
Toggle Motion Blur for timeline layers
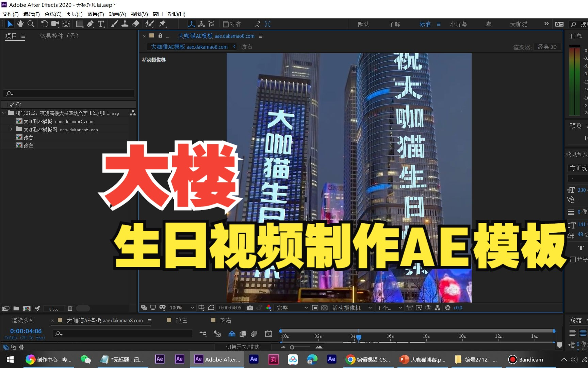point(254,334)
